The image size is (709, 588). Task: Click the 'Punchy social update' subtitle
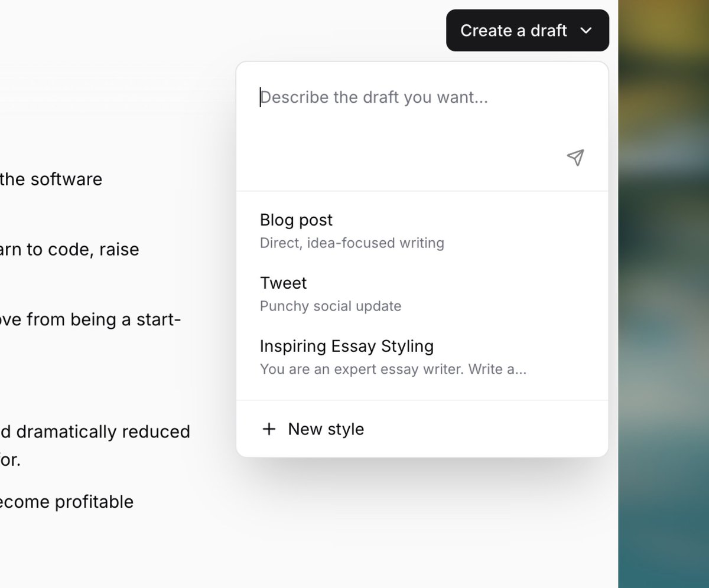pyautogui.click(x=330, y=306)
